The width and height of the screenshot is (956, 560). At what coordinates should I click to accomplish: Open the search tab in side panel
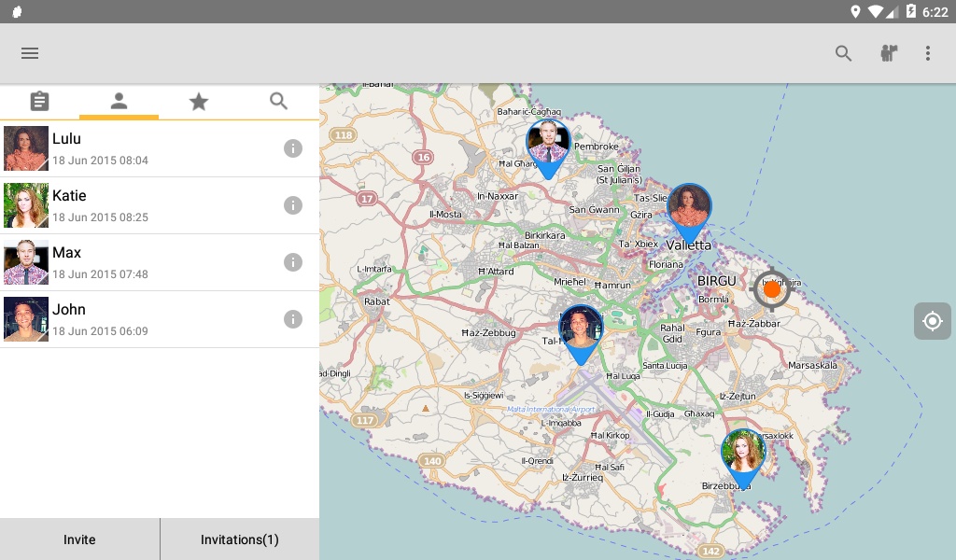[278, 101]
